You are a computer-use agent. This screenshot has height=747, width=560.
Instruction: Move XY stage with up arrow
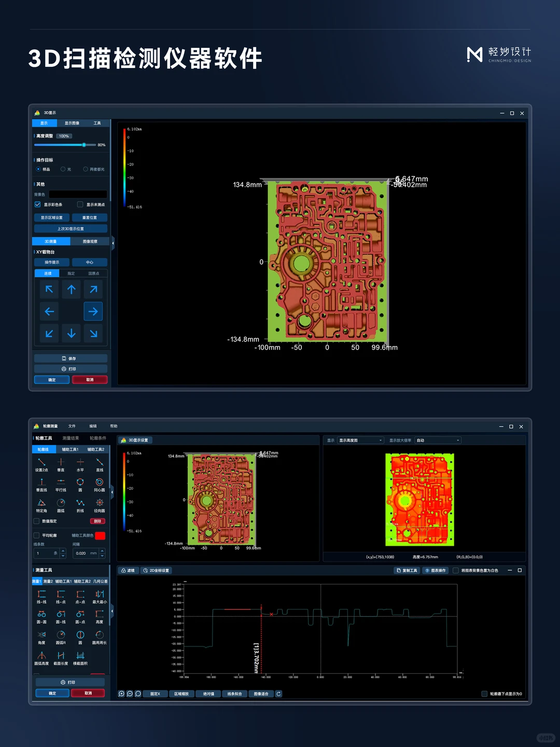click(x=72, y=289)
